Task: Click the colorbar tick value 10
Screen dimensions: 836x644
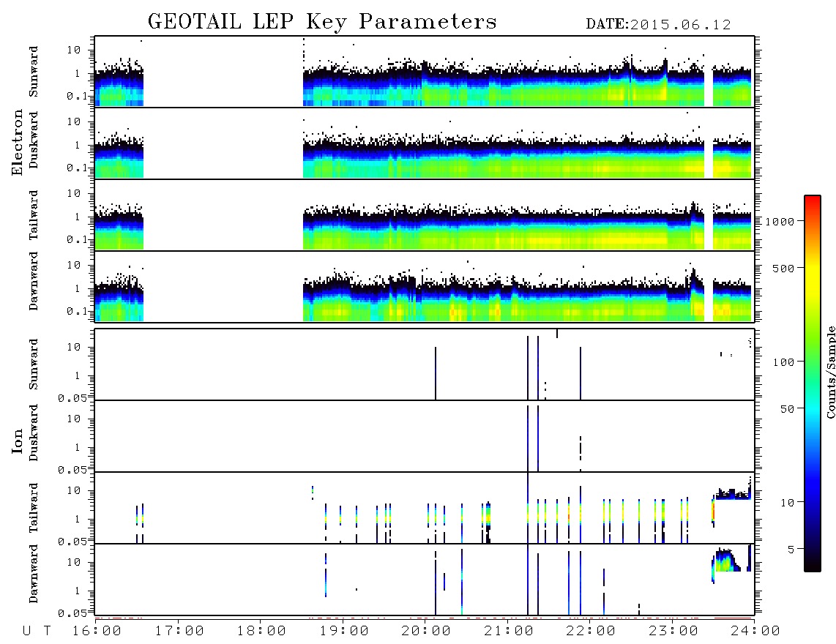Action: [787, 503]
